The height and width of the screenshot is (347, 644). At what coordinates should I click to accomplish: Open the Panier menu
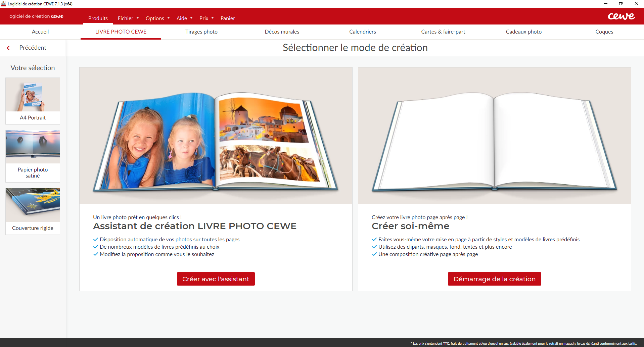pos(228,18)
